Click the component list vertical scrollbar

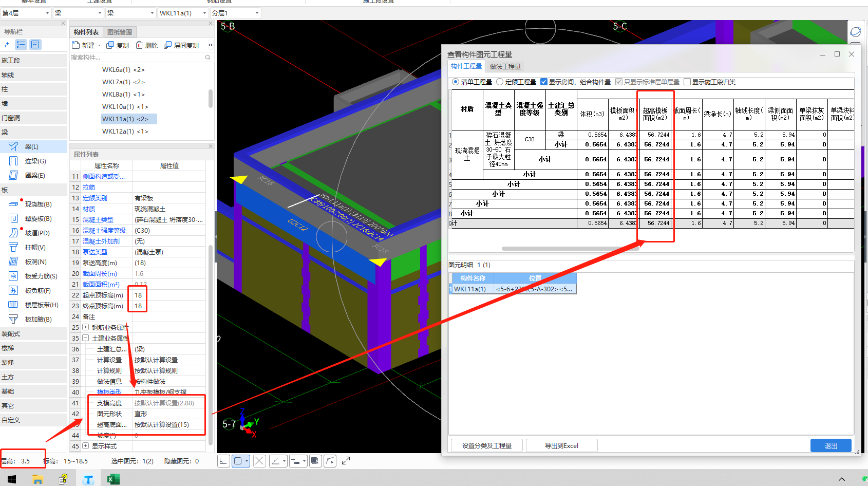coord(211,98)
